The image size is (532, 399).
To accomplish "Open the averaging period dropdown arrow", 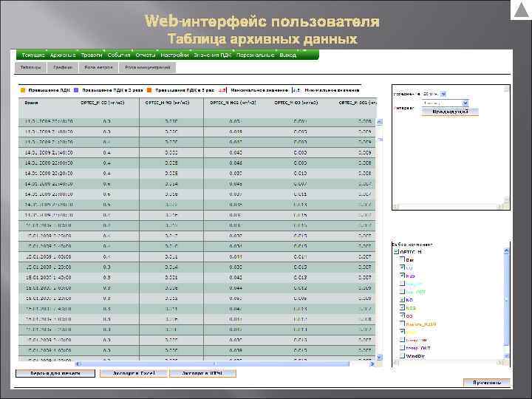I will click(443, 94).
